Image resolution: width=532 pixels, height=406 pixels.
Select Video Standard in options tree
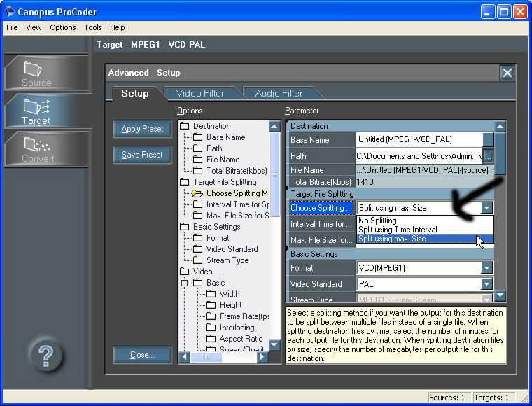click(x=225, y=249)
